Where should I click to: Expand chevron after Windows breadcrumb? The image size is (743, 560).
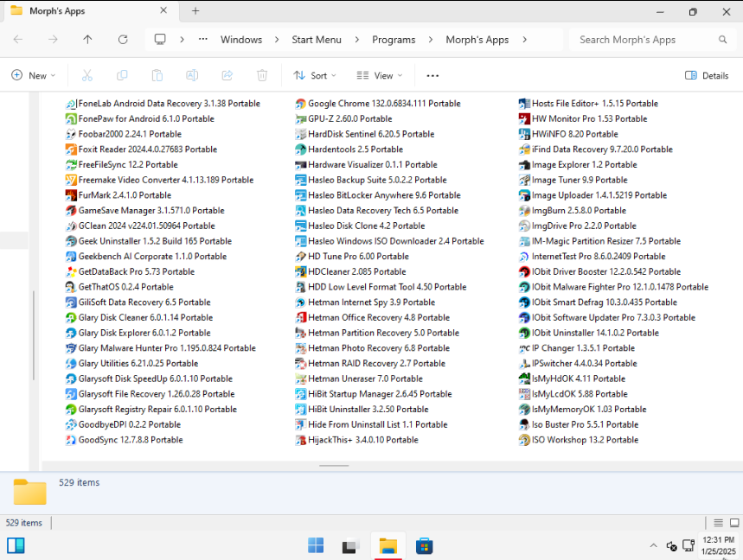click(x=277, y=40)
